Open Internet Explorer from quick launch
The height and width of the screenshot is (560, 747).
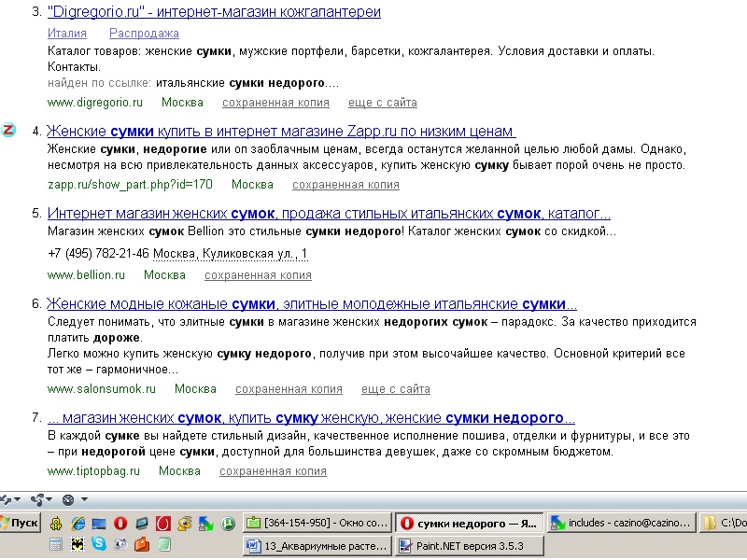coord(78,524)
